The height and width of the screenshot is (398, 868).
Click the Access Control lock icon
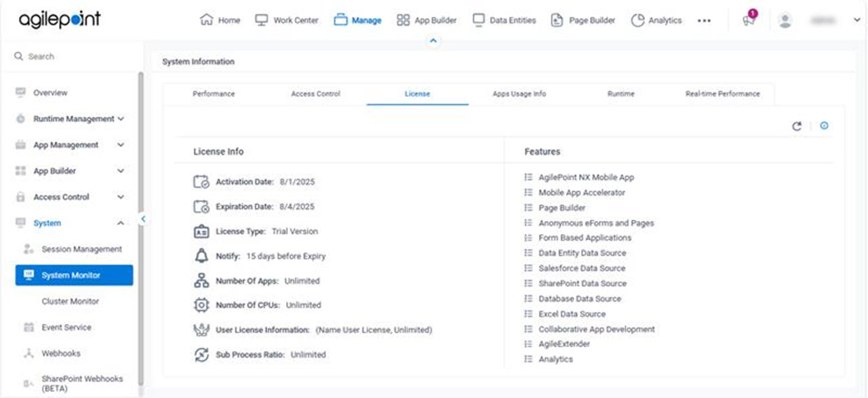20,197
